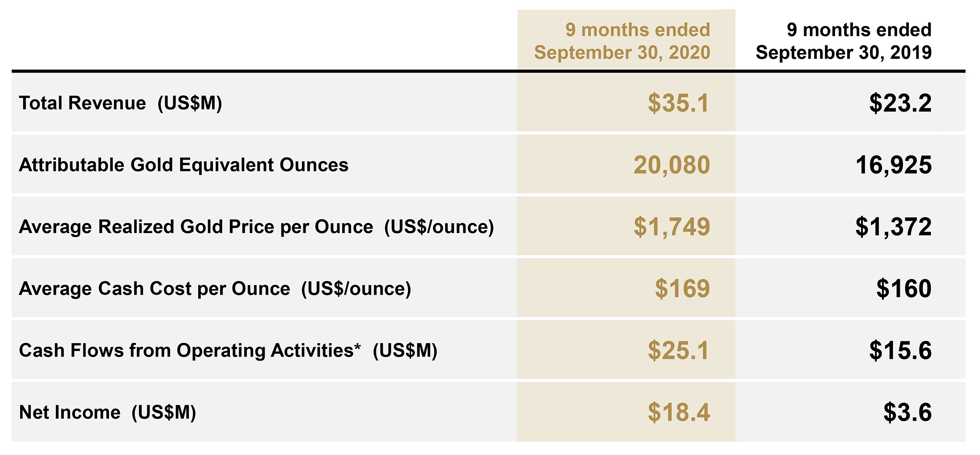Click the Net Income (US$M) row label

pyautogui.click(x=107, y=413)
